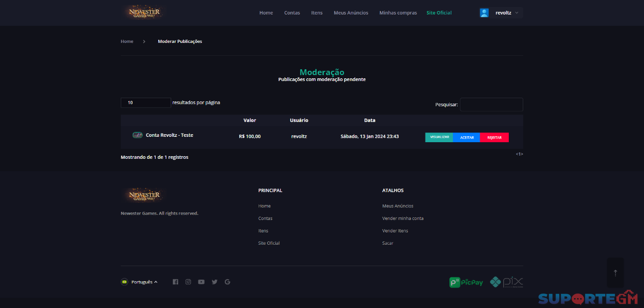Sort the table by Data column
The width and height of the screenshot is (644, 308).
370,120
